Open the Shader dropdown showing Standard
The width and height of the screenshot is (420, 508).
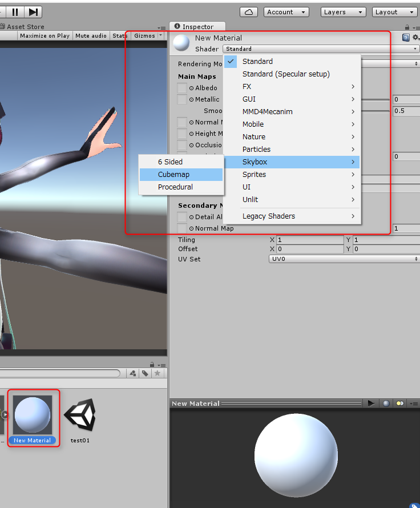[x=321, y=49]
